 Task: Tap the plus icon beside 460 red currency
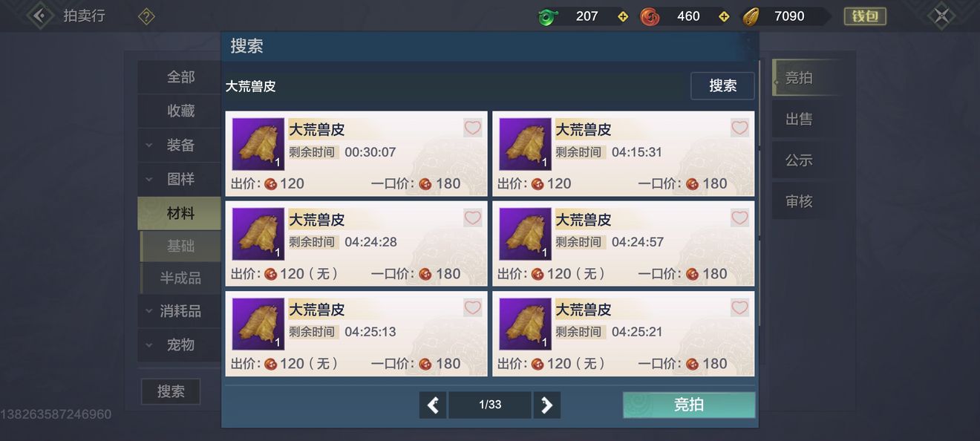[x=724, y=16]
